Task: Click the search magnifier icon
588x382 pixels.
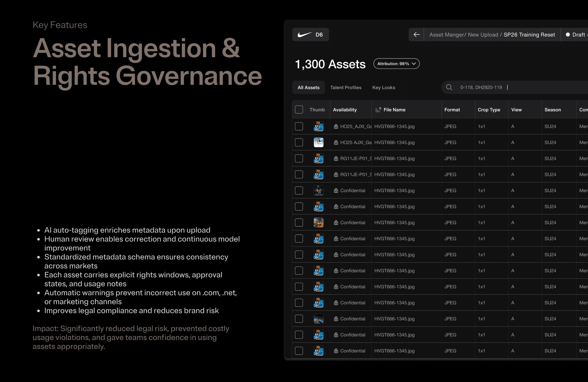Action: click(449, 87)
